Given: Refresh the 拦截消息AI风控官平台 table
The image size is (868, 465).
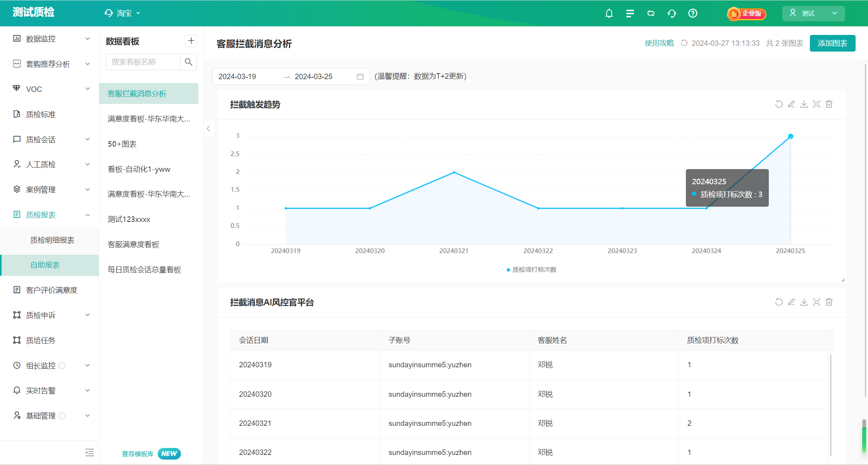Looking at the screenshot, I should (x=779, y=302).
